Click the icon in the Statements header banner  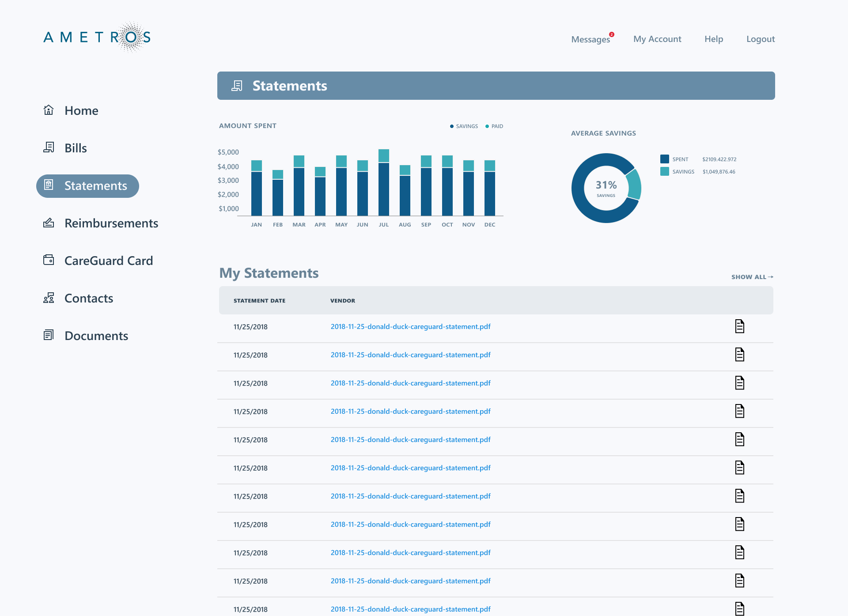[237, 86]
